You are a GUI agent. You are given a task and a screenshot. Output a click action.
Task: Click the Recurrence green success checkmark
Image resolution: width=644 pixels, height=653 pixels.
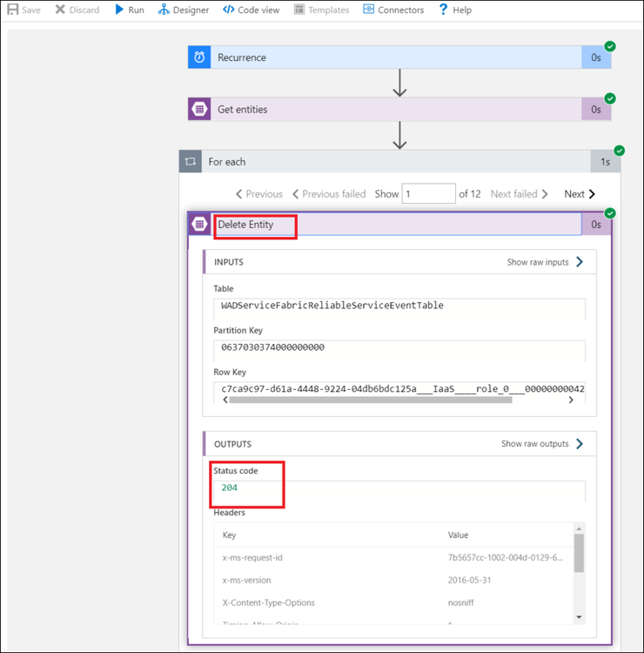click(610, 46)
